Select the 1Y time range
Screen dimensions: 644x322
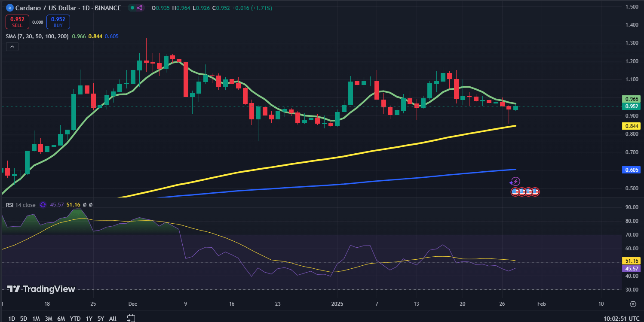(x=89, y=319)
